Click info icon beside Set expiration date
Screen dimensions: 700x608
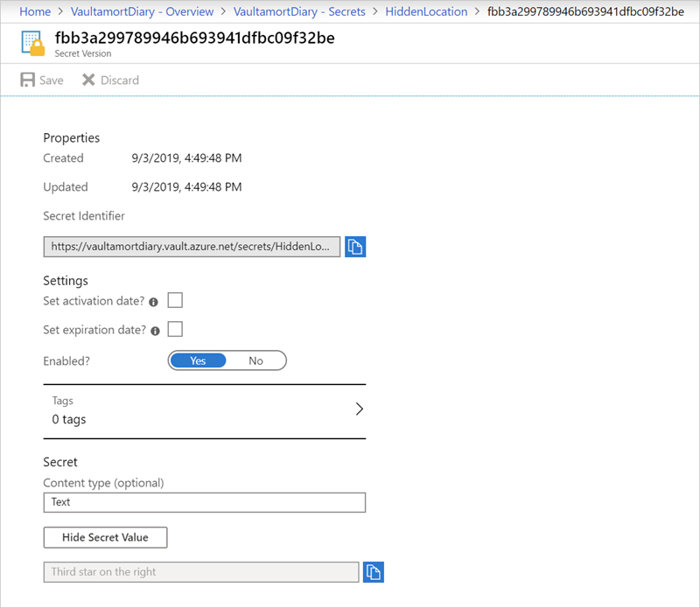pyautogui.click(x=155, y=331)
